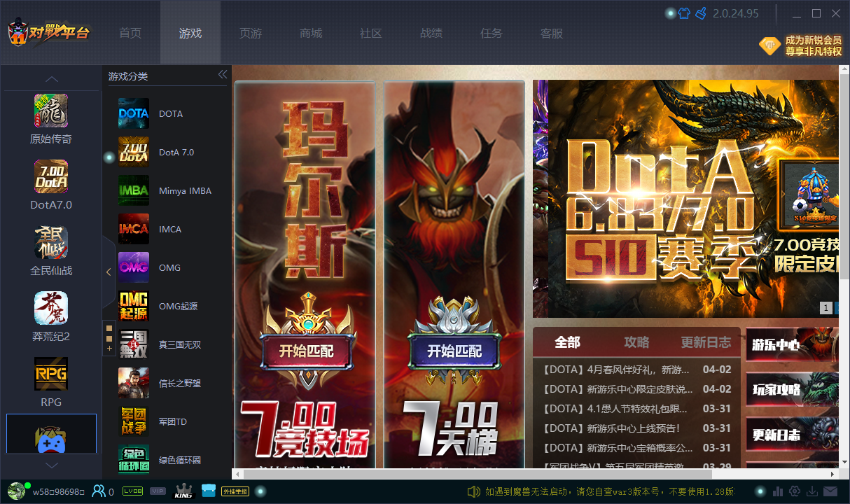
Task: Click the DOTA category icon
Action: [134, 113]
